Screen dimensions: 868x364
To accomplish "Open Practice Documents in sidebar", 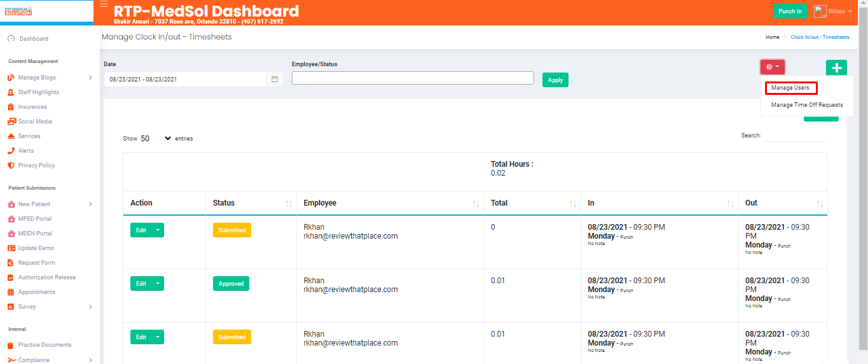I will point(45,345).
